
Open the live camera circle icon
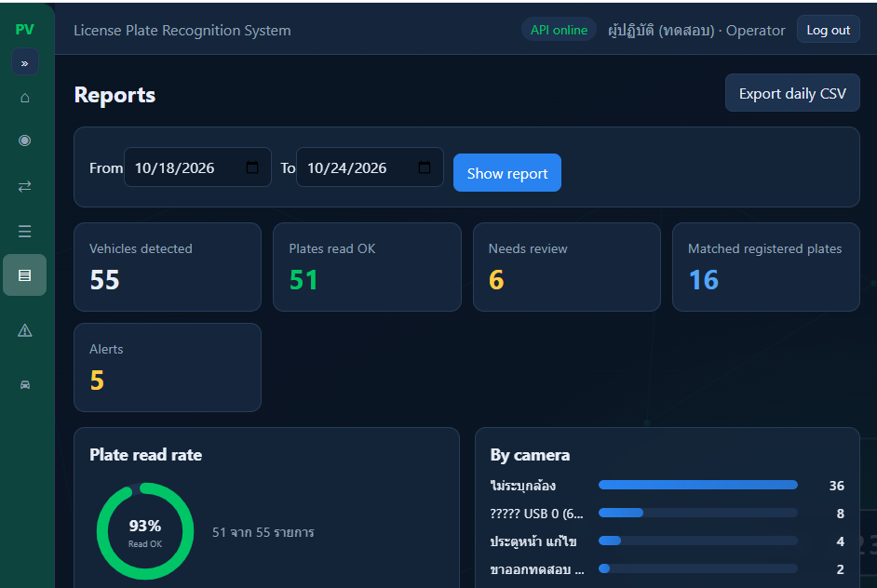[x=24, y=140]
